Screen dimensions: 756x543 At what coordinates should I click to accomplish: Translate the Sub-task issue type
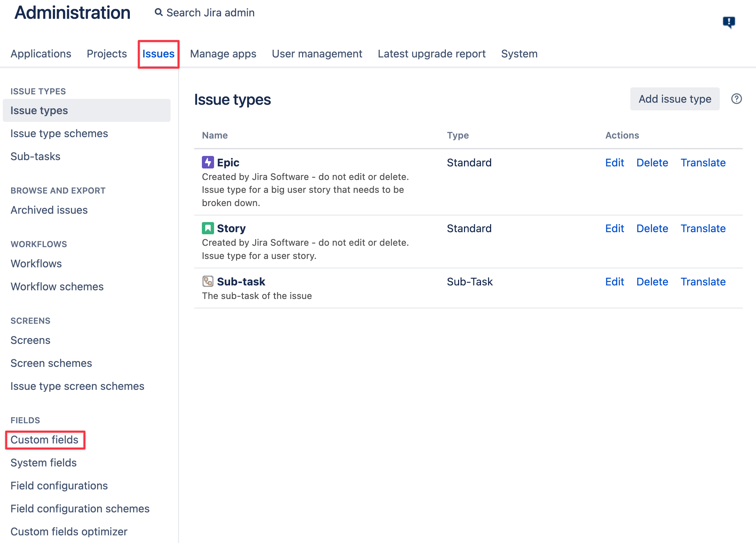(x=703, y=282)
